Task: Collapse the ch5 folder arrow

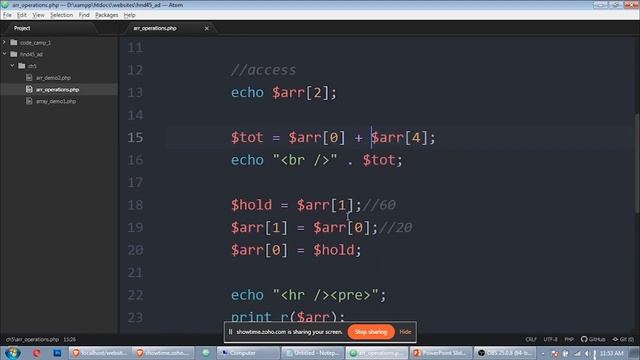Action: [12, 66]
